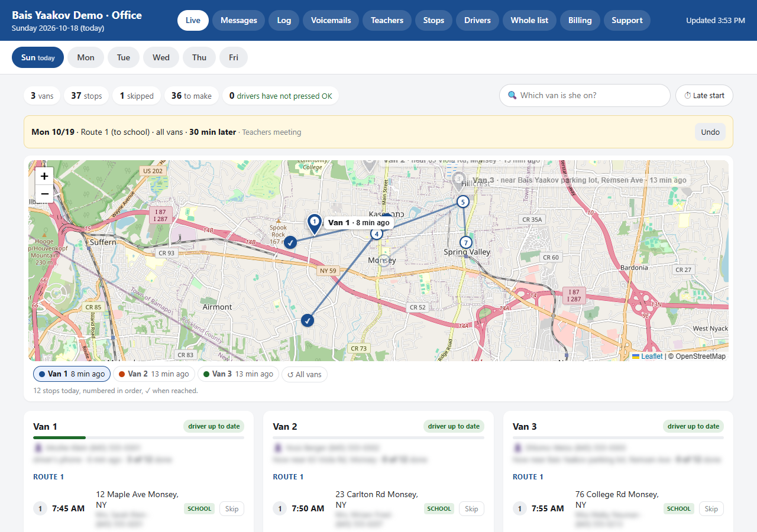
Task: Click the SCHOOL tag on 76 College Rd
Action: pos(679,509)
